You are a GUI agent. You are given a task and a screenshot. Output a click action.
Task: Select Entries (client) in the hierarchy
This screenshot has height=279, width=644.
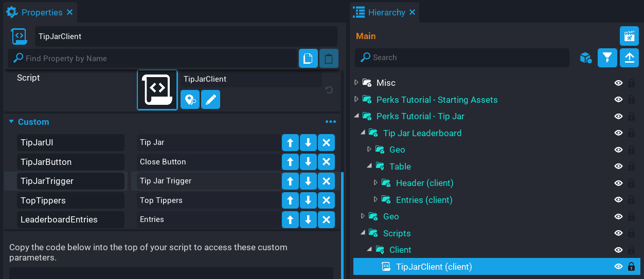tap(424, 200)
